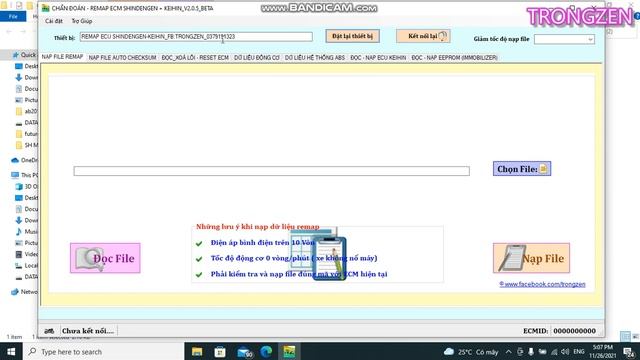Open the notification center icon
640x360 pixels.
point(629,351)
